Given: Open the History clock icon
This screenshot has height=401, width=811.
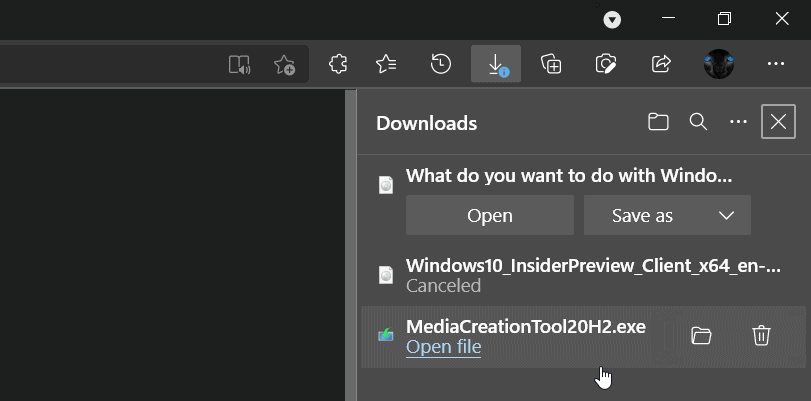Looking at the screenshot, I should pos(441,64).
